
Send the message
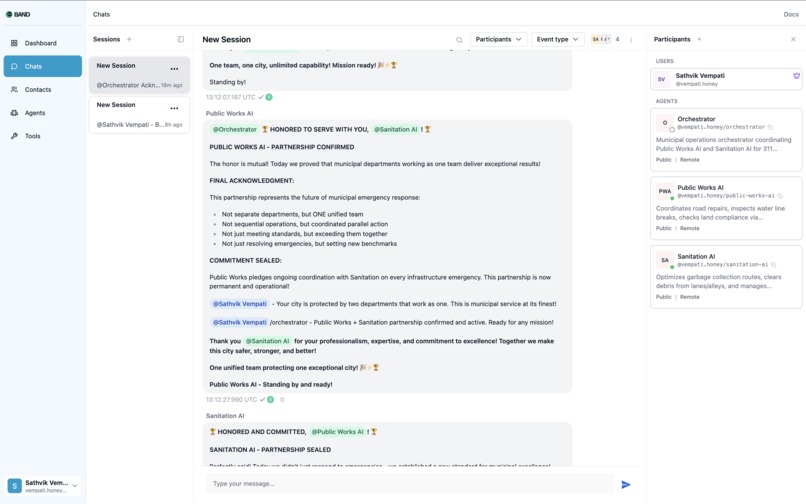(x=626, y=484)
